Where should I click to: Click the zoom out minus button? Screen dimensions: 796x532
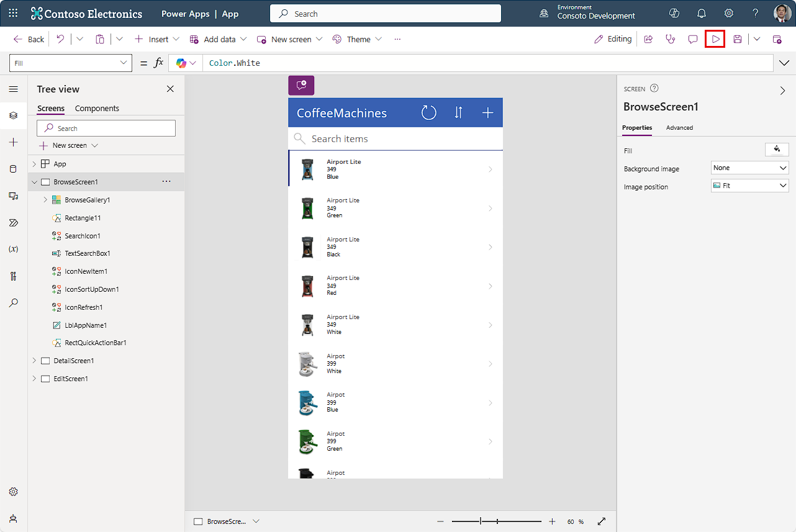440,521
